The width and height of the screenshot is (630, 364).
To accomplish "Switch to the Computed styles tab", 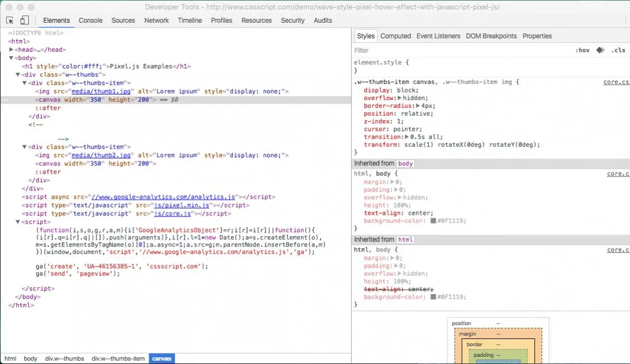I will click(395, 36).
